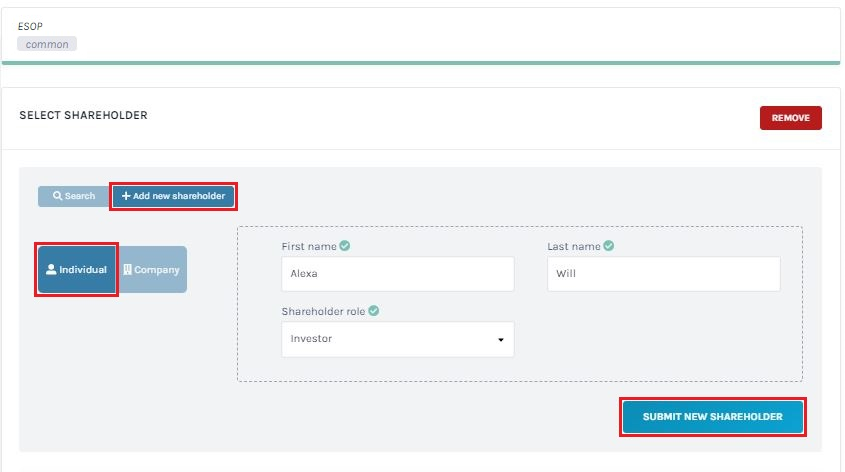Click the magnifier icon in Search tab
The height and width of the screenshot is (472, 845).
[x=57, y=196]
